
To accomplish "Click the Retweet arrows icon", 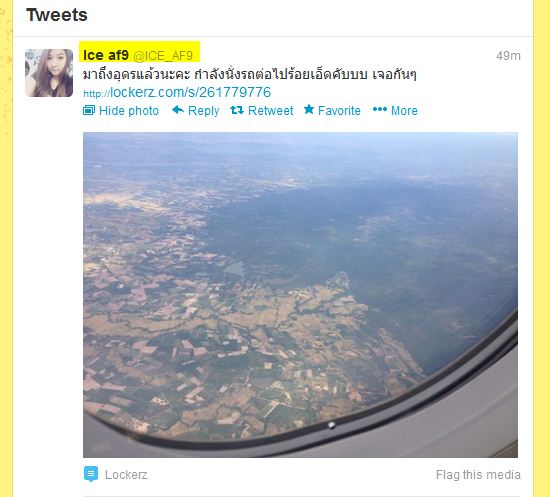I will pos(237,110).
